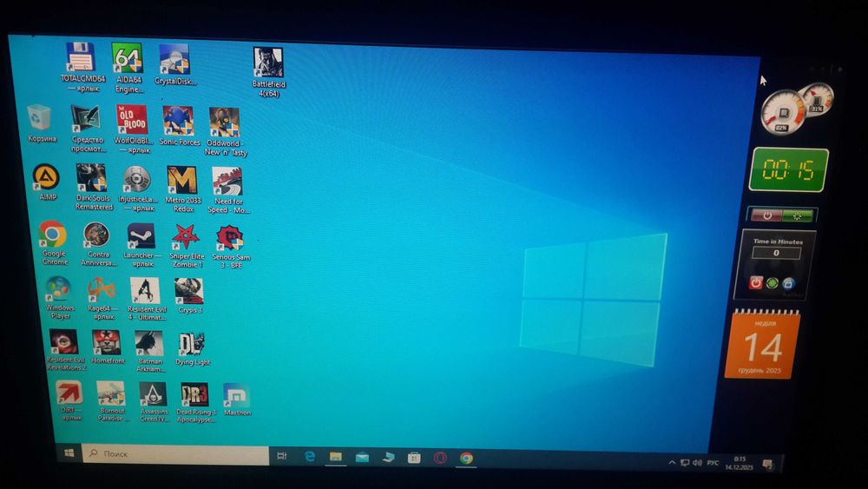Screen dimensions: 868x489
Task: Select the Windows Player desktop icon
Action: [x=59, y=289]
